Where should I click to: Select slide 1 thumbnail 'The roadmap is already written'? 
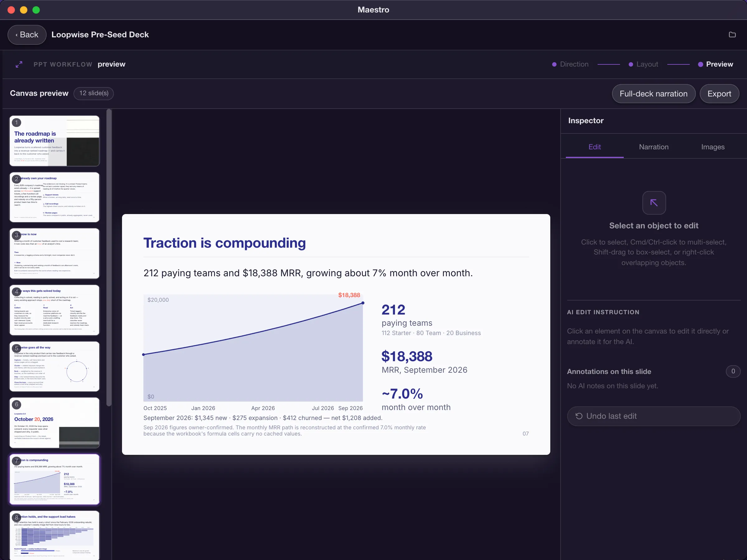tap(54, 141)
